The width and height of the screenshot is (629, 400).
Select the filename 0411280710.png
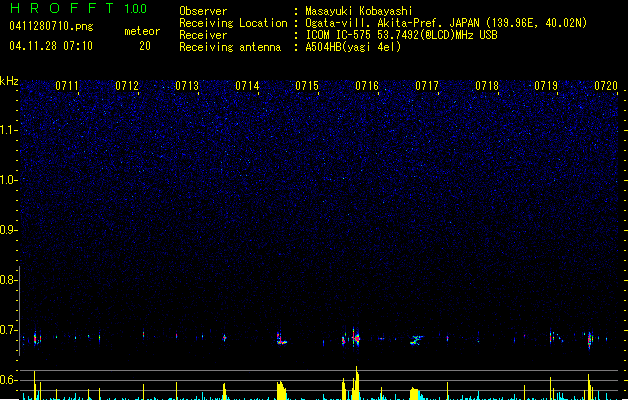[51, 26]
